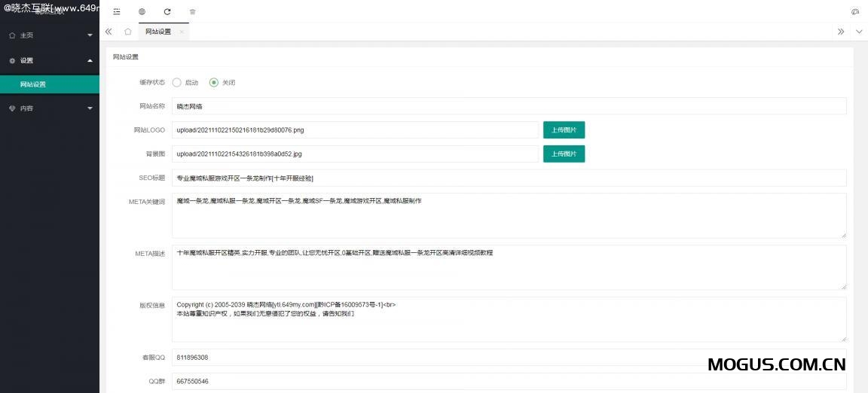Click the trash clear-cache icon
The image size is (868, 393).
coord(192,12)
